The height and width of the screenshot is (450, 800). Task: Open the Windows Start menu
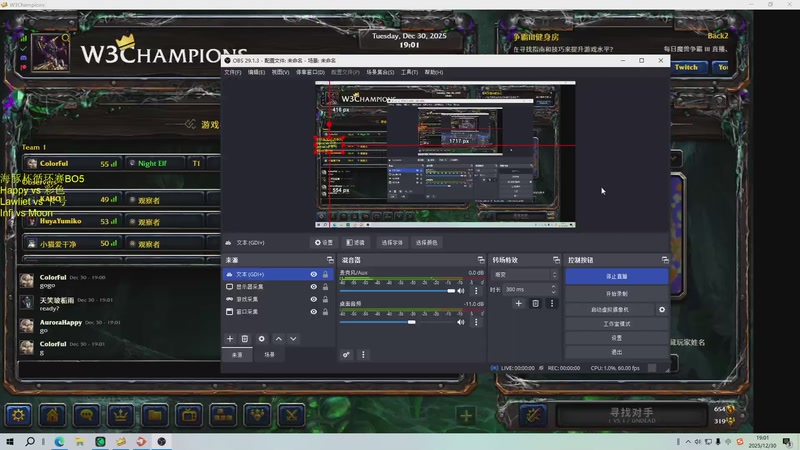10,441
